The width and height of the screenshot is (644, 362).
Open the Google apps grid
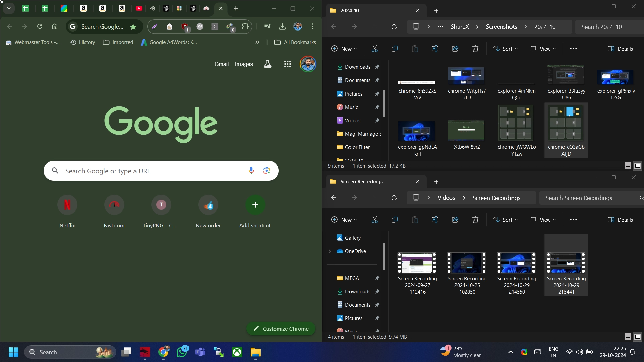click(x=287, y=64)
